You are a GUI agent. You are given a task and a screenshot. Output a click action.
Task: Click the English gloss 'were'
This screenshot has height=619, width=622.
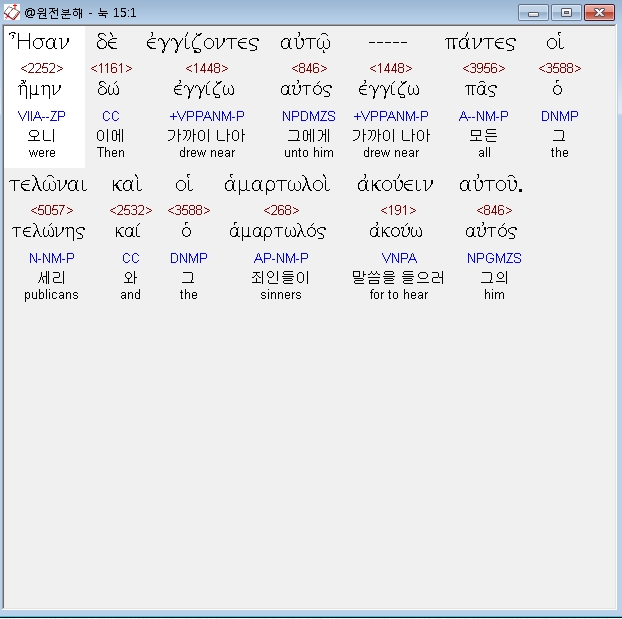point(42,153)
